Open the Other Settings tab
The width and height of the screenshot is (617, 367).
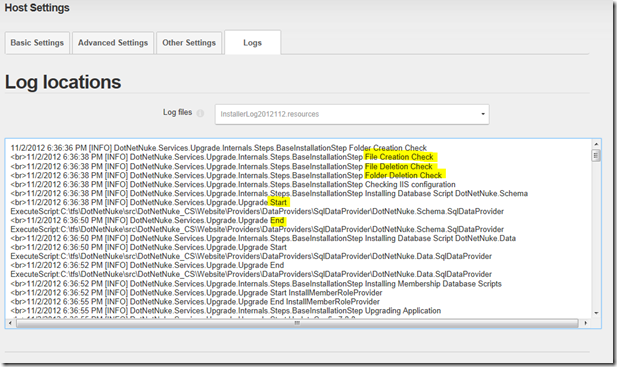click(x=189, y=42)
